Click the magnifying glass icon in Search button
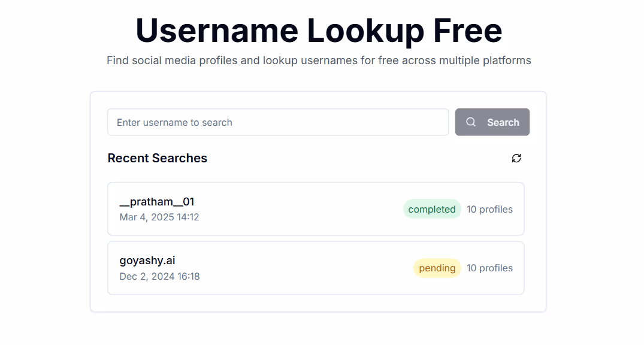The image size is (644, 345). (x=471, y=122)
